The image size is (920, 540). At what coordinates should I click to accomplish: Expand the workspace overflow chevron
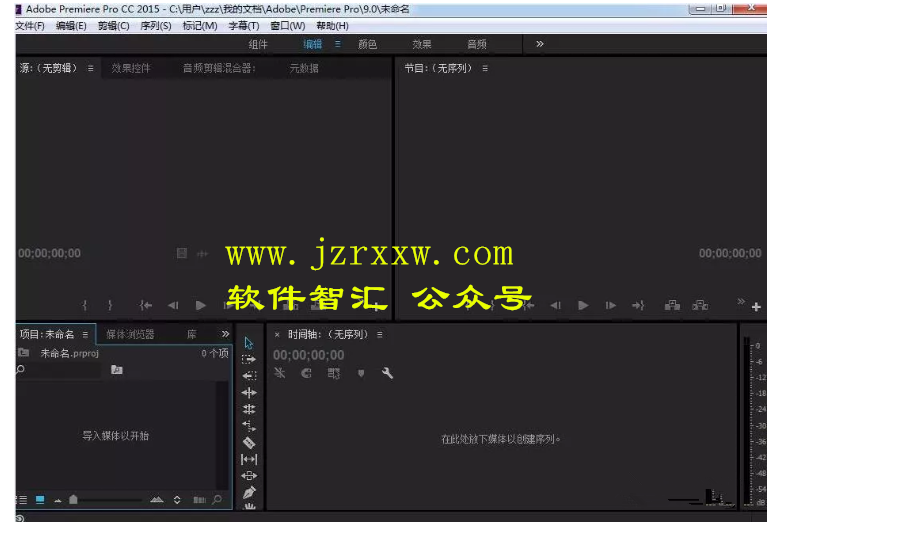[x=540, y=44]
